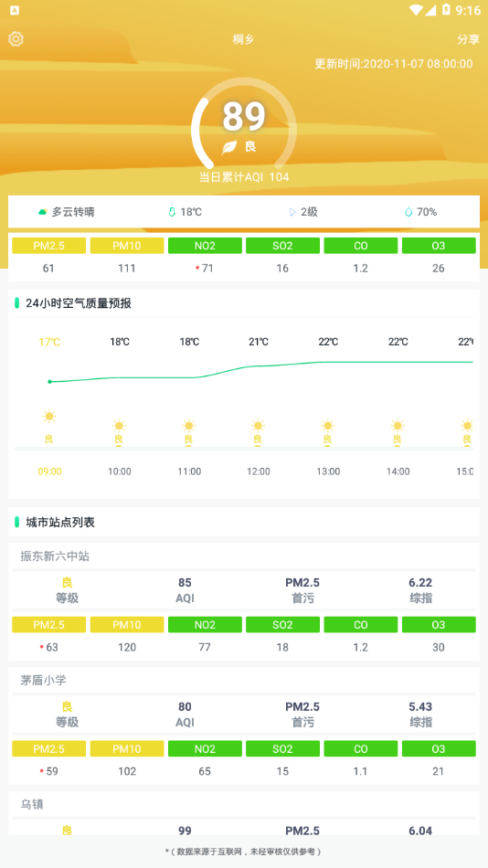Tap the thermometer icon showing 18℃
Image resolution: width=488 pixels, height=868 pixels.
click(x=173, y=212)
